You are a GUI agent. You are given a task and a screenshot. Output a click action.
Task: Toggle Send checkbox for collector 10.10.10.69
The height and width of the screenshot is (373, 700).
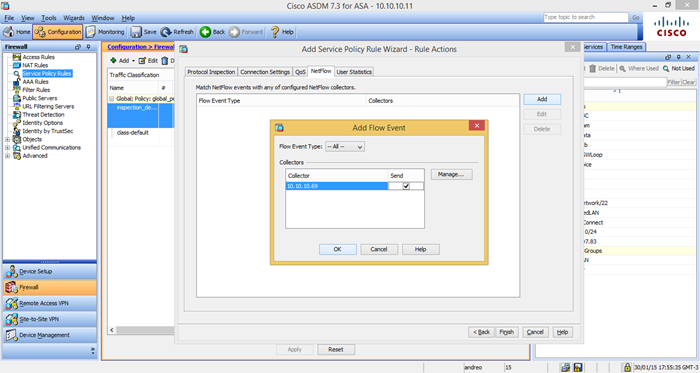(406, 186)
